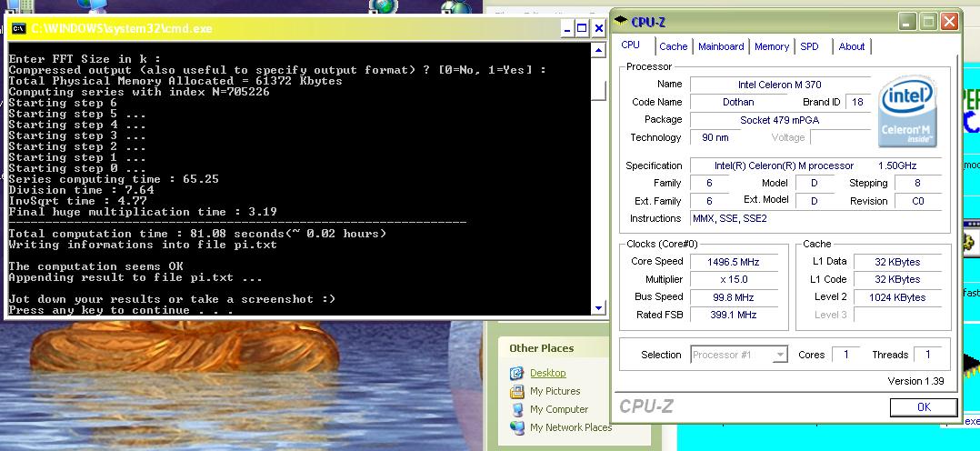Click the cmd window scrollbar down arrow
Screen dimensions: 980x451
pyautogui.click(x=599, y=307)
